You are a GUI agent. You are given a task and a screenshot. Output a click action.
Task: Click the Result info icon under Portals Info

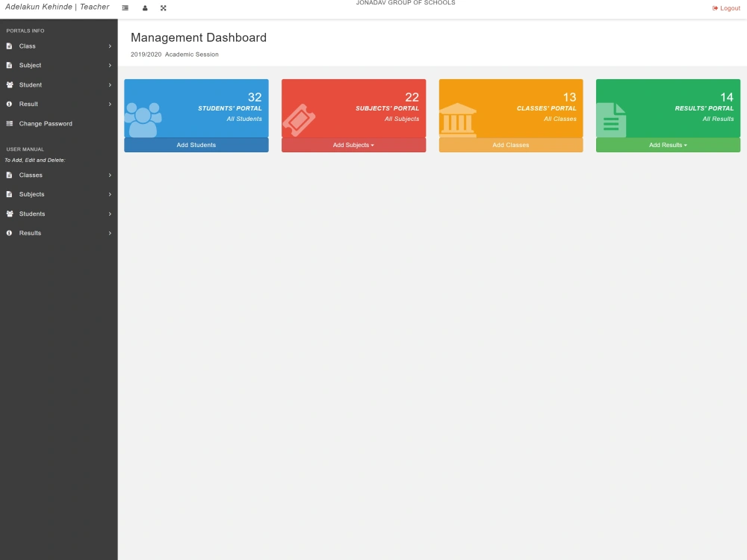[x=9, y=104]
